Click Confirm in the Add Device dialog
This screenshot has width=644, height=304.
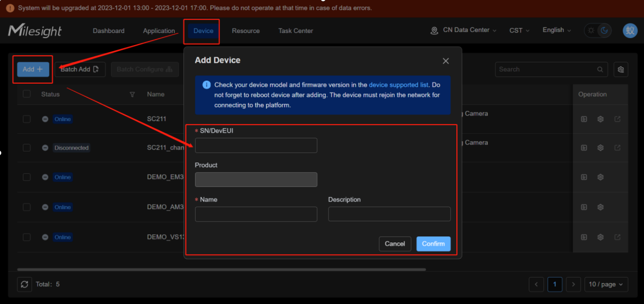(433, 244)
